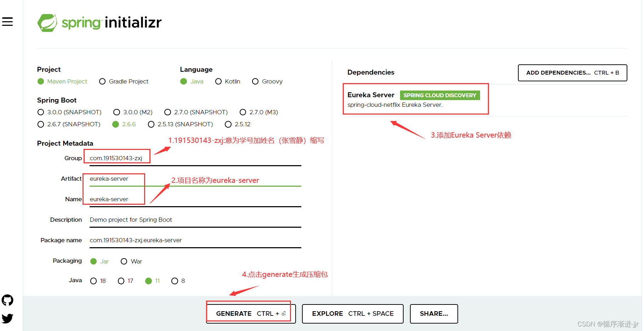644x331 pixels.
Task: Edit the Artifact input field
Action: tap(195, 179)
